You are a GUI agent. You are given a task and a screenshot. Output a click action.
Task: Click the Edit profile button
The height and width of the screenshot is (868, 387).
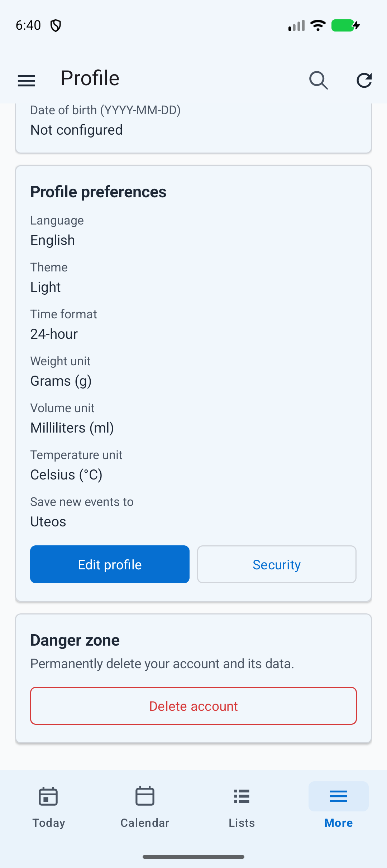110,564
